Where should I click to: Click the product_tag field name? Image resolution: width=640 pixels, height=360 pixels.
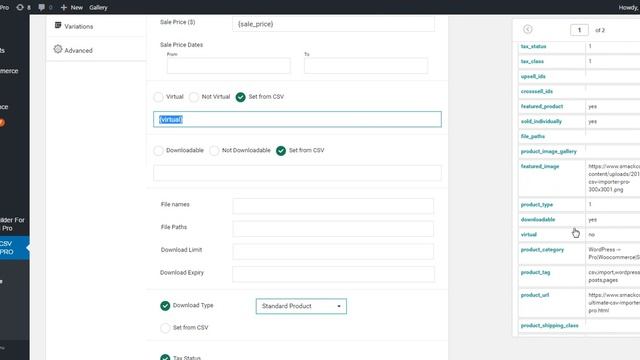pyautogui.click(x=535, y=272)
